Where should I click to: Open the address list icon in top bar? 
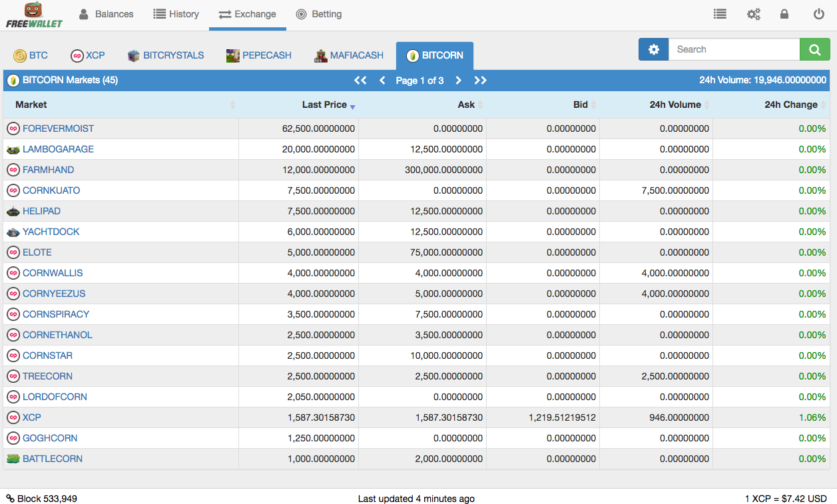tap(720, 14)
